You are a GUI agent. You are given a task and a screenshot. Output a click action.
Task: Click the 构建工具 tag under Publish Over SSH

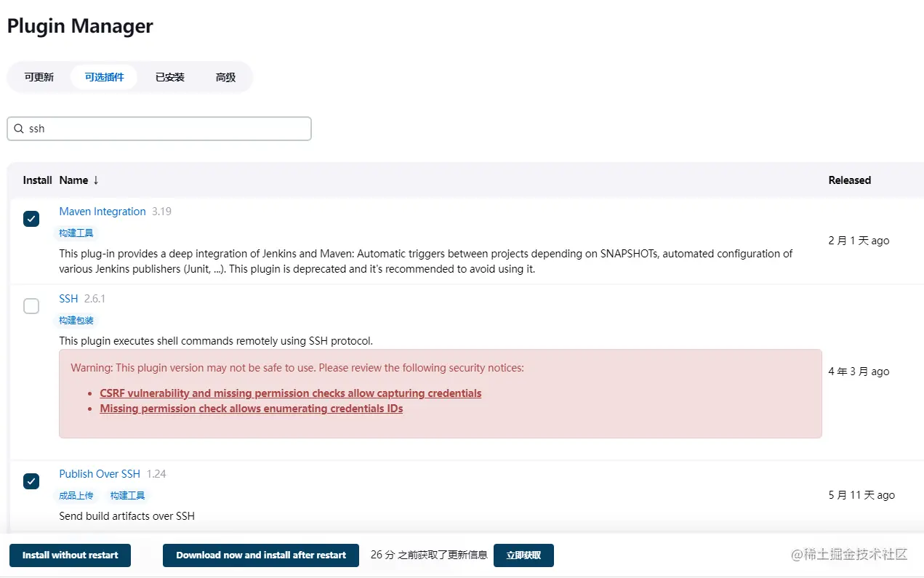(128, 496)
